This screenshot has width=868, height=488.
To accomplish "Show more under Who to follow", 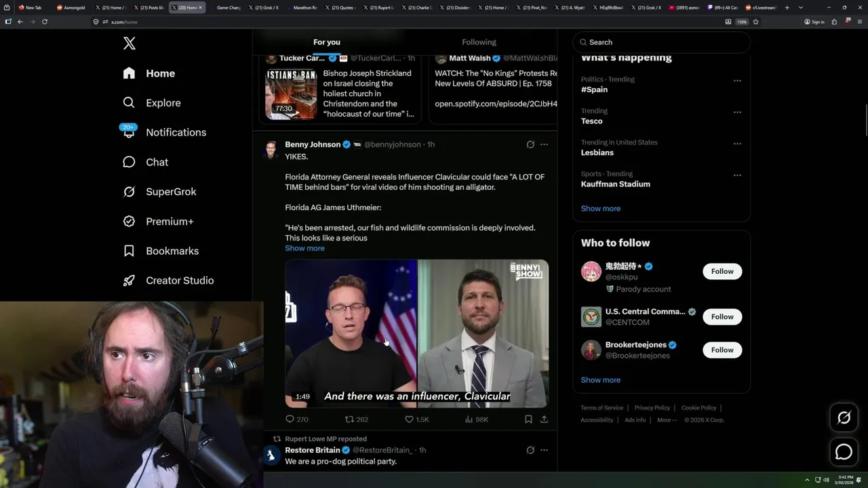I will 601,380.
